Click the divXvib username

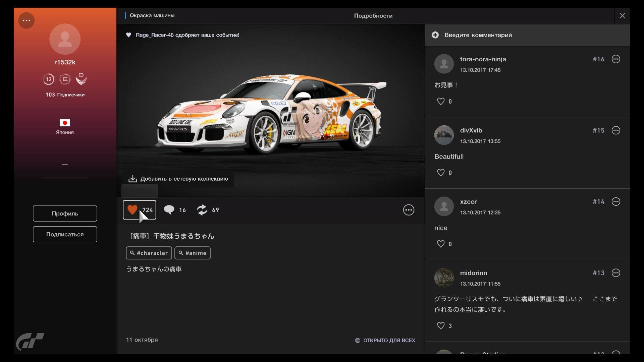tap(471, 130)
